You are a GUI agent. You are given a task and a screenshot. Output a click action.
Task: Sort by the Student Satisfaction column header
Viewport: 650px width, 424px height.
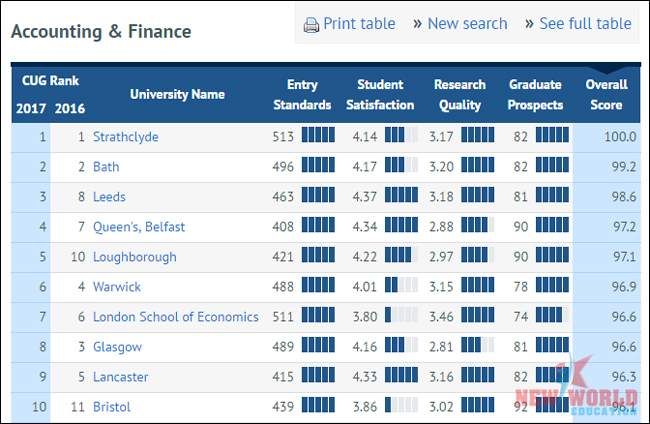pos(380,94)
